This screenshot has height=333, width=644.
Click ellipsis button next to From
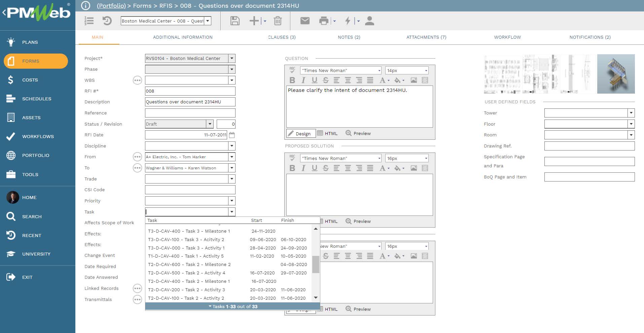[x=137, y=157]
